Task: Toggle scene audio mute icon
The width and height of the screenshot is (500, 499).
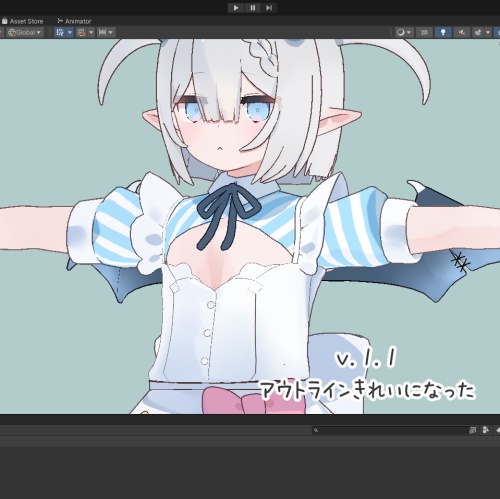Action: point(462,32)
